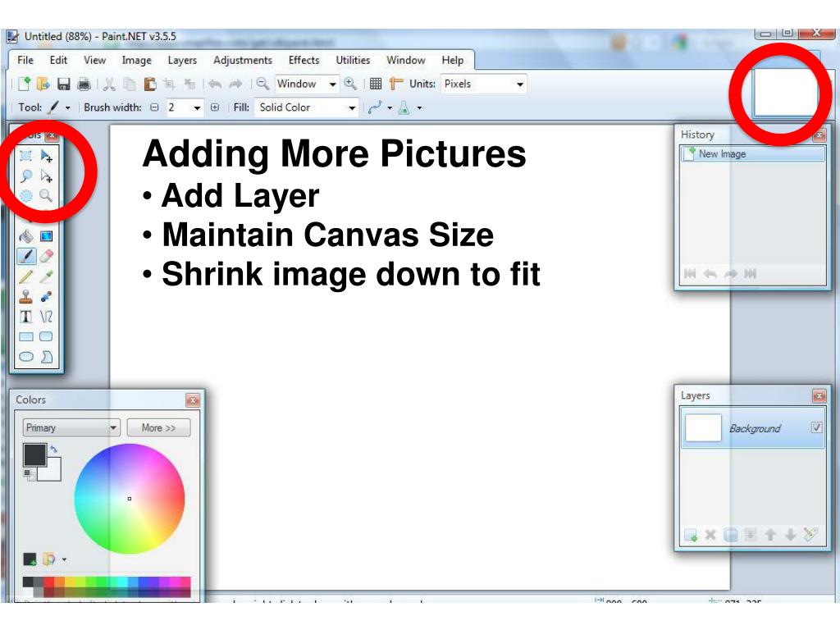Screen dimensions: 840x630
Task: Select the Move Selected Pixels tool
Action: click(x=47, y=156)
